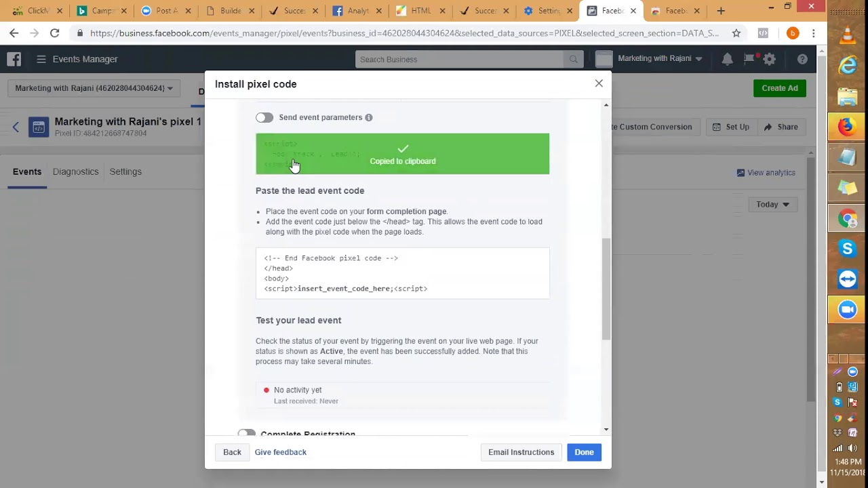This screenshot has height=488, width=868.
Task: Toggle the Complete Registration event switch
Action: [246, 434]
